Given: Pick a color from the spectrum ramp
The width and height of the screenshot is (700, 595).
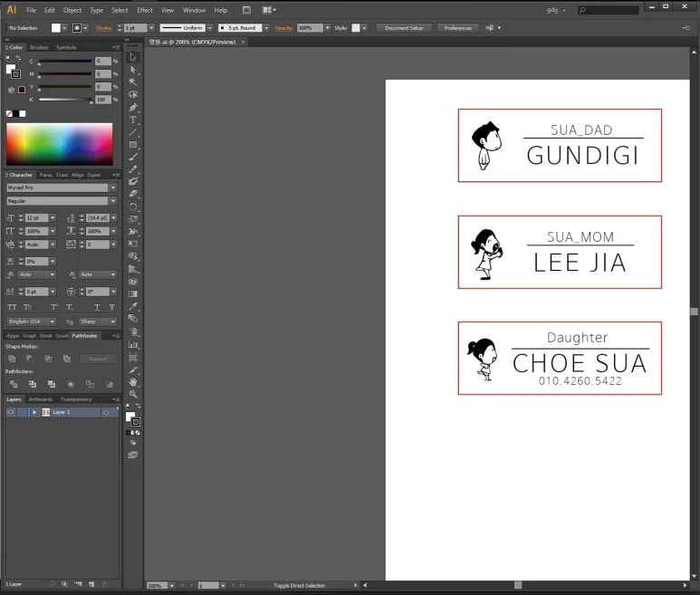Looking at the screenshot, I should pos(60,144).
